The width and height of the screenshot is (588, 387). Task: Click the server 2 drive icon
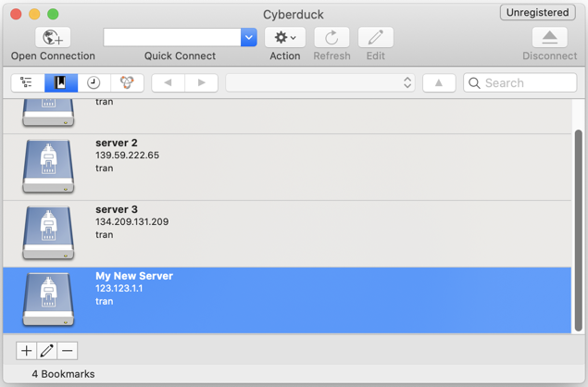[48, 166]
